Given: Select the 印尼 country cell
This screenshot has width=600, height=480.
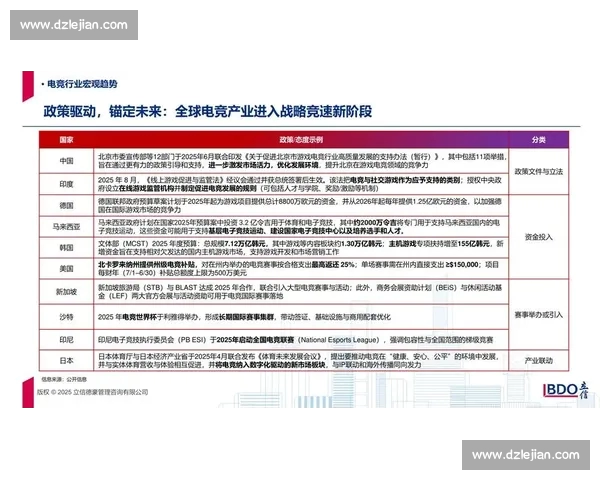Looking at the screenshot, I should pyautogui.click(x=66, y=340).
